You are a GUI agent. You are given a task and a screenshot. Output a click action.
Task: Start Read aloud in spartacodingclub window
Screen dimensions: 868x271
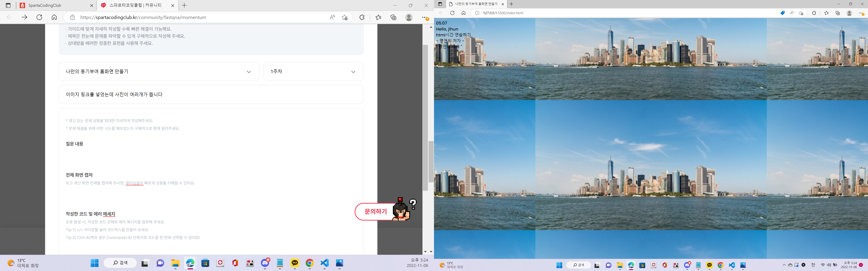coord(333,17)
